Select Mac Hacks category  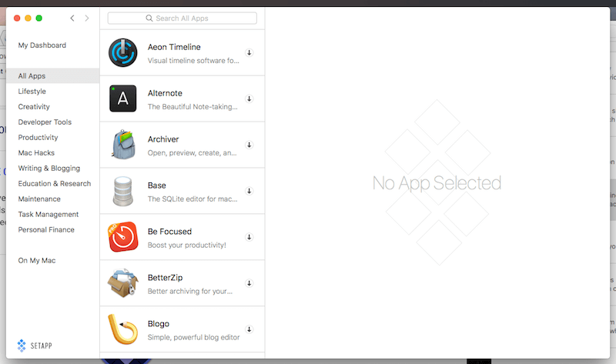click(x=36, y=152)
